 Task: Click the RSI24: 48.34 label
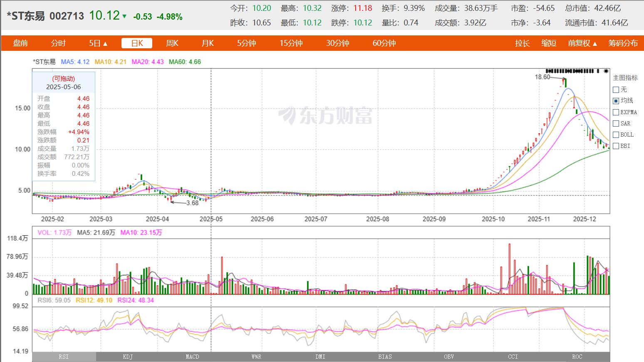click(x=136, y=300)
